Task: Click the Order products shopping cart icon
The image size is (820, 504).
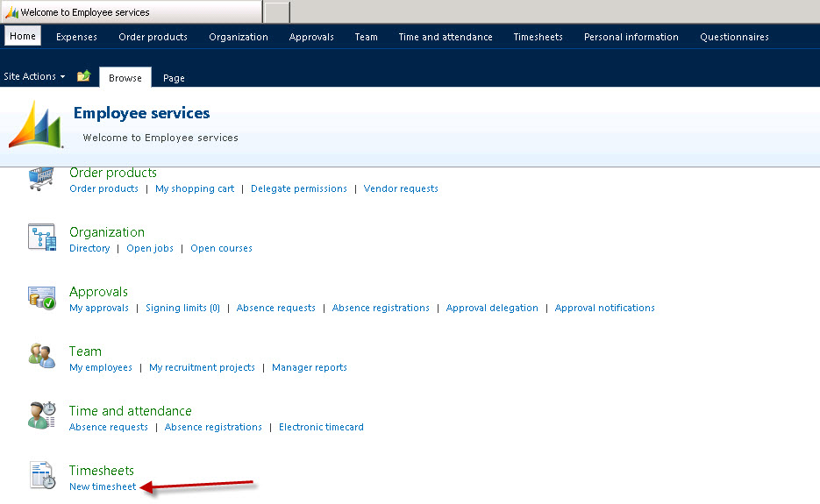Action: pyautogui.click(x=41, y=179)
